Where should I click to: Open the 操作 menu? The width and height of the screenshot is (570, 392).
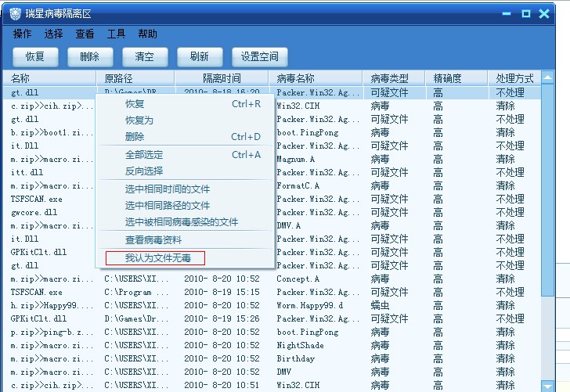click(22, 34)
